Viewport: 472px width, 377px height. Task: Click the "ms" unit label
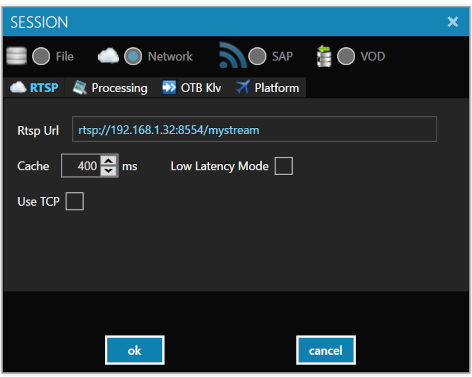(130, 166)
